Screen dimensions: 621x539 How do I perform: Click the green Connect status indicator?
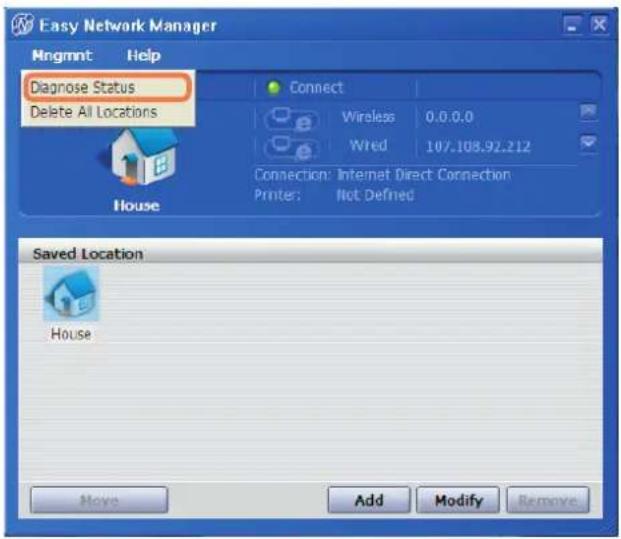274,88
